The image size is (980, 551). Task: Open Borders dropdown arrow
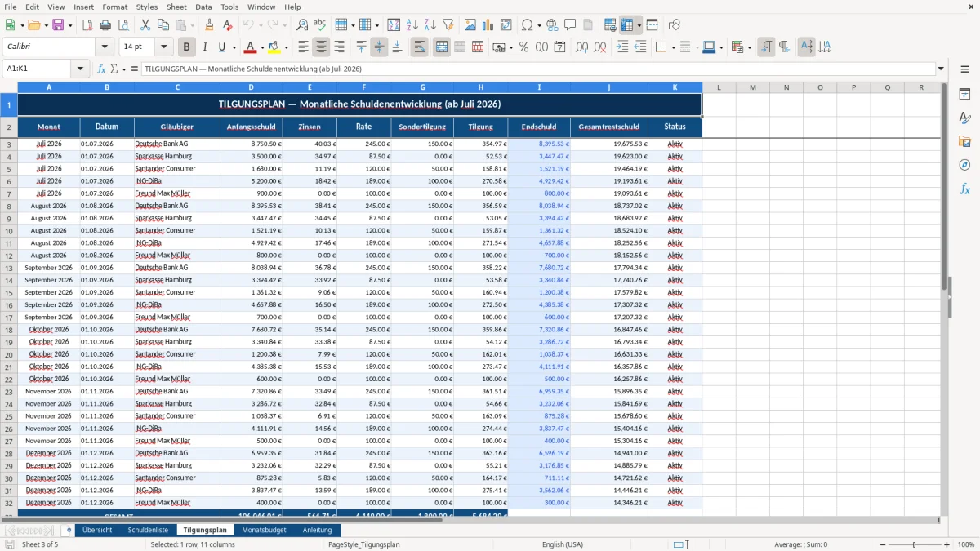point(673,47)
